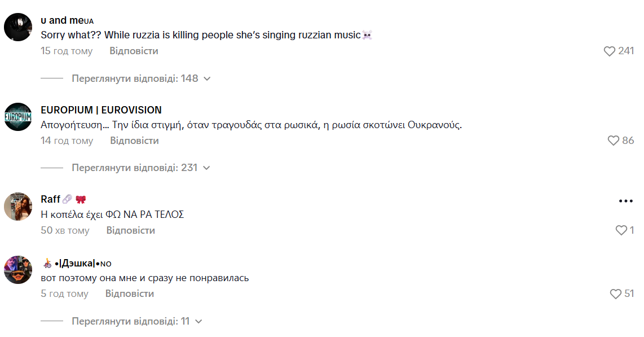This screenshot has width=644, height=337.
Task: Reply to u and me's comment
Action: click(134, 51)
